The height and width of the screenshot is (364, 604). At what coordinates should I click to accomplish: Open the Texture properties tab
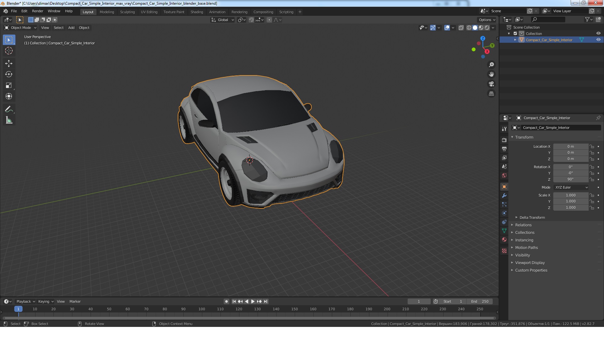tap(504, 251)
